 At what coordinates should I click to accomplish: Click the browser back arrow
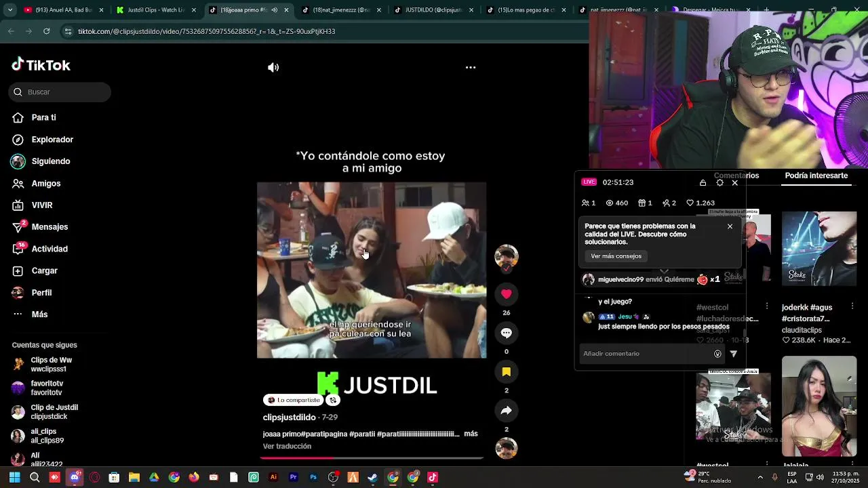point(11,31)
